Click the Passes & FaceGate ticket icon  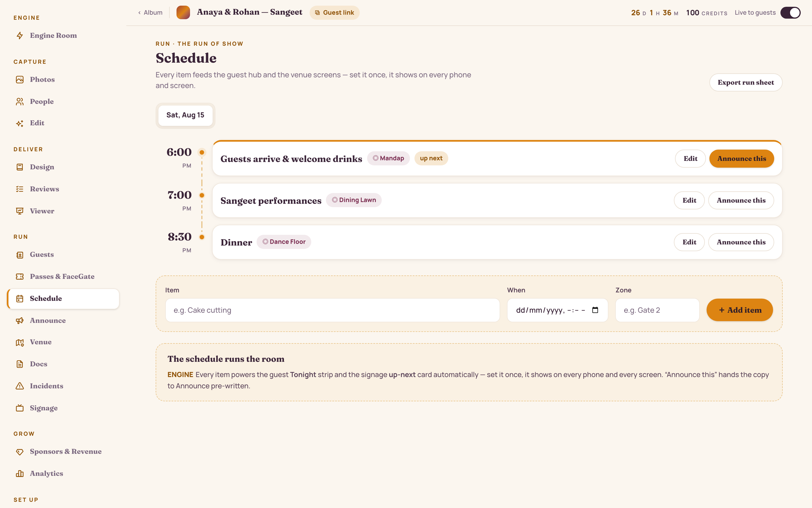click(20, 277)
